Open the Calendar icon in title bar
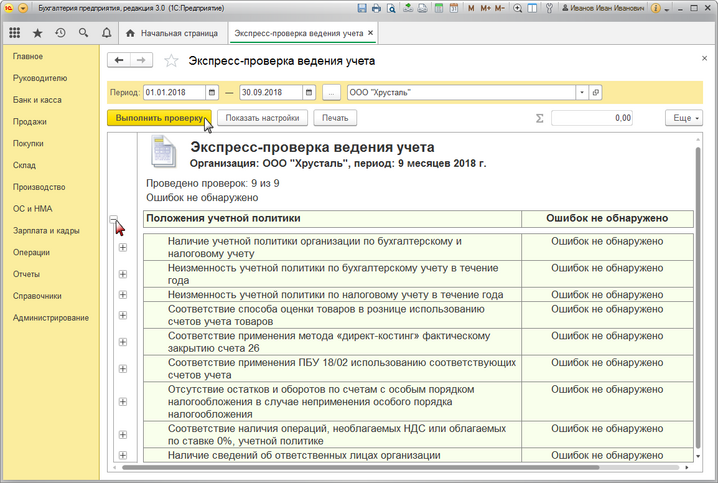Screen dimensions: 718x483 click(453, 8)
